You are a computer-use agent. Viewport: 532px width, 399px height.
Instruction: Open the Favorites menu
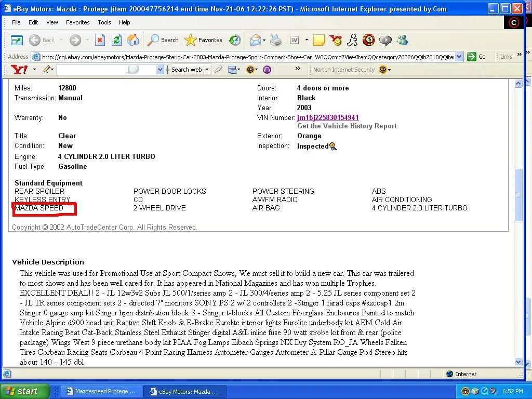click(77, 22)
